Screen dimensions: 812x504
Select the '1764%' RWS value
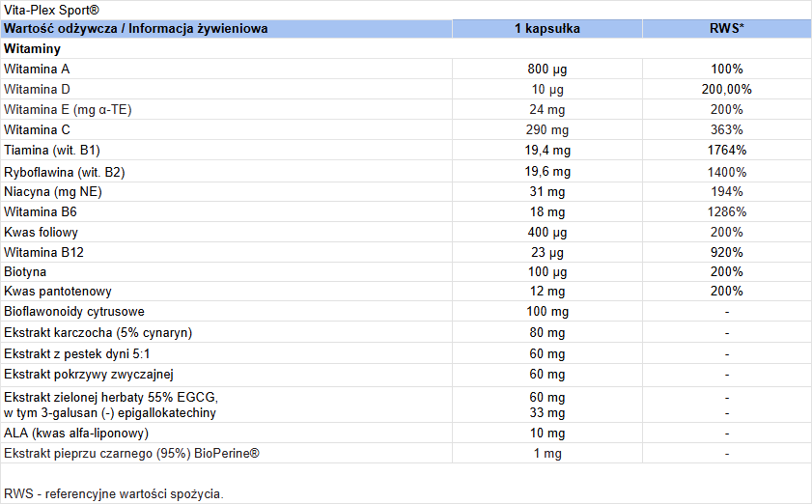click(x=727, y=151)
